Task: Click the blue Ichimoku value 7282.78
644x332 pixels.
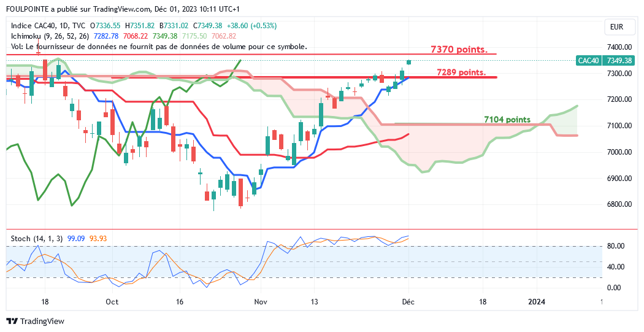Action: pyautogui.click(x=106, y=36)
